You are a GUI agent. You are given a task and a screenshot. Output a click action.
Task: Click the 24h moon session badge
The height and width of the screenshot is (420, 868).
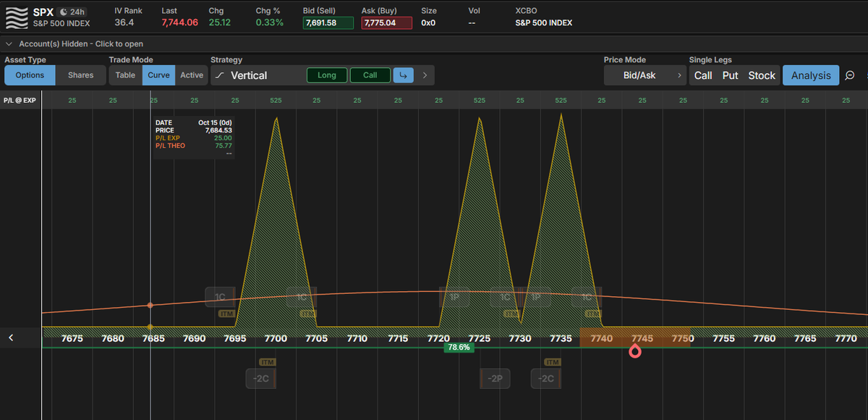(72, 12)
